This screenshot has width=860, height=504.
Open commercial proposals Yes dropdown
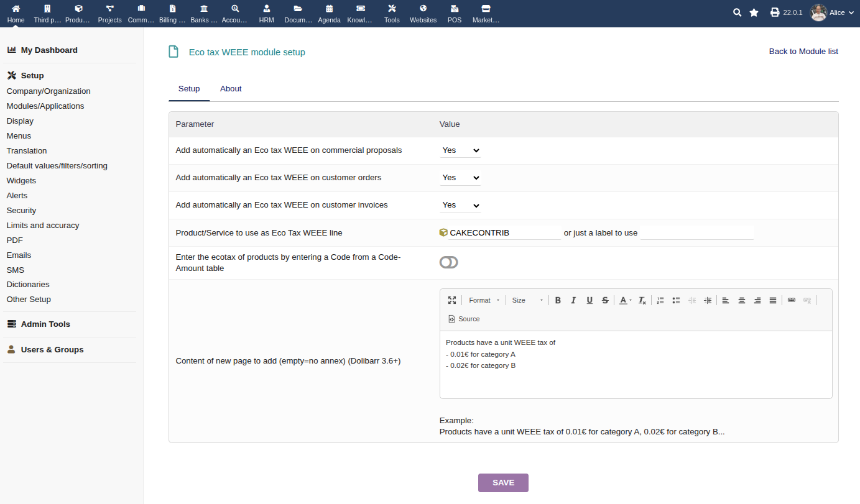tap(460, 150)
